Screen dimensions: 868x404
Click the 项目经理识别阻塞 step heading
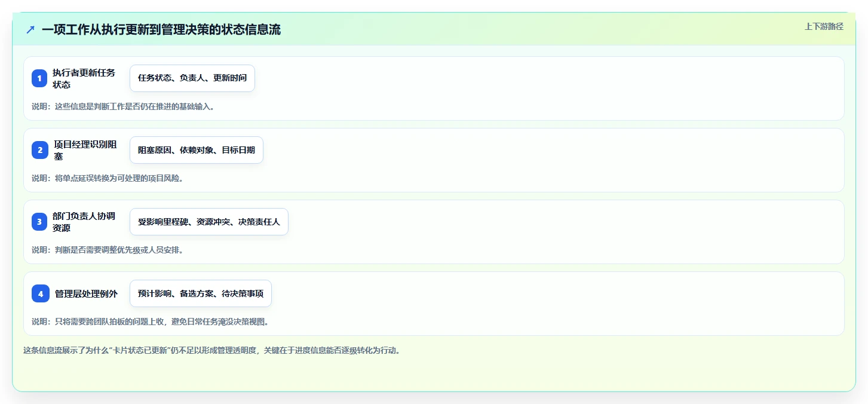click(x=85, y=150)
